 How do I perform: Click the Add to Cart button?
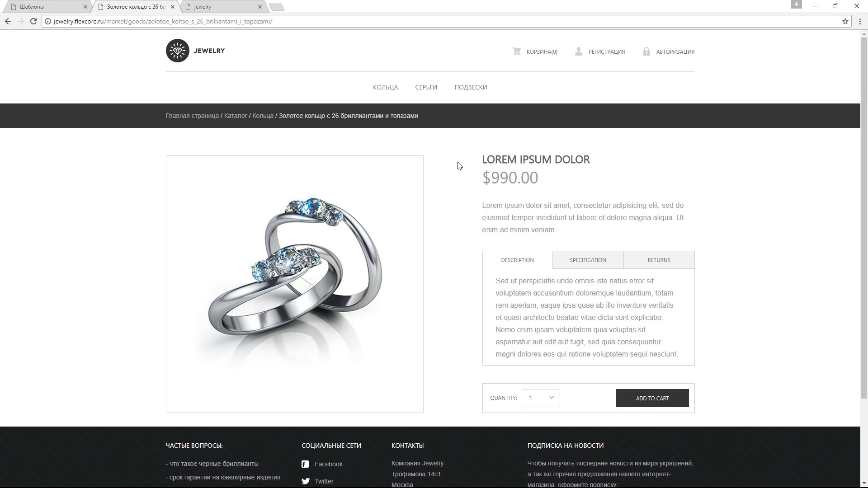click(x=652, y=398)
